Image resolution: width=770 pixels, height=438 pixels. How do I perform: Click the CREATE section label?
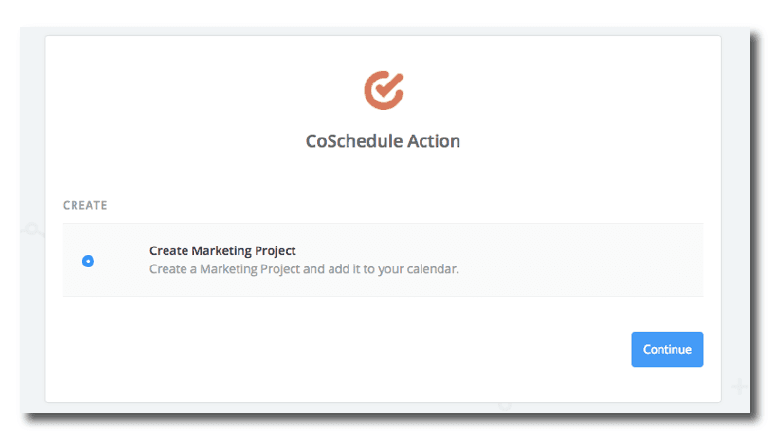tap(85, 205)
